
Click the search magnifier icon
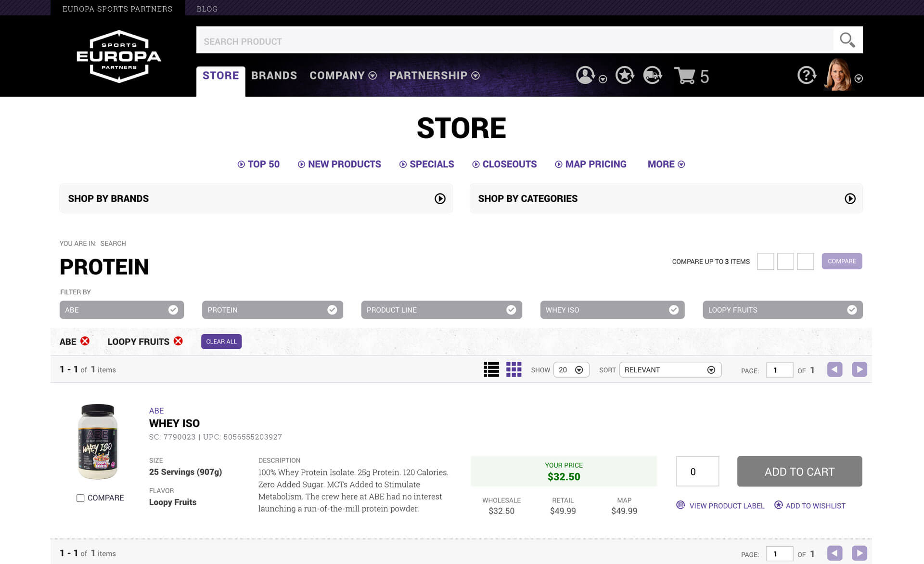pos(847,40)
